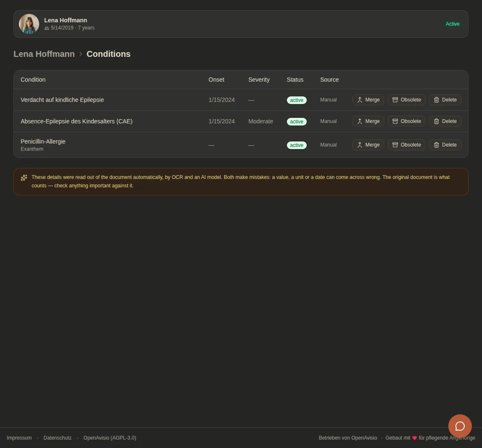The width and height of the screenshot is (482, 448).
Task: Delete the Verdacht auf kindliche Epilepsie condition
Action: point(445,100)
